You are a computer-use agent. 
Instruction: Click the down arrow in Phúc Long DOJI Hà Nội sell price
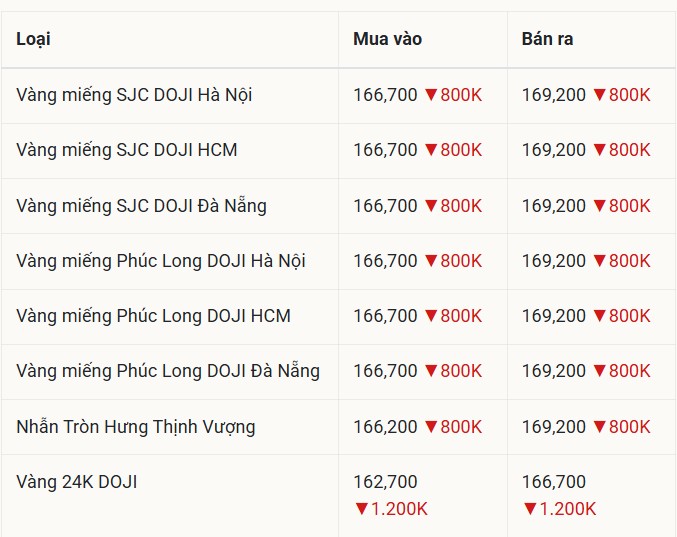(600, 261)
